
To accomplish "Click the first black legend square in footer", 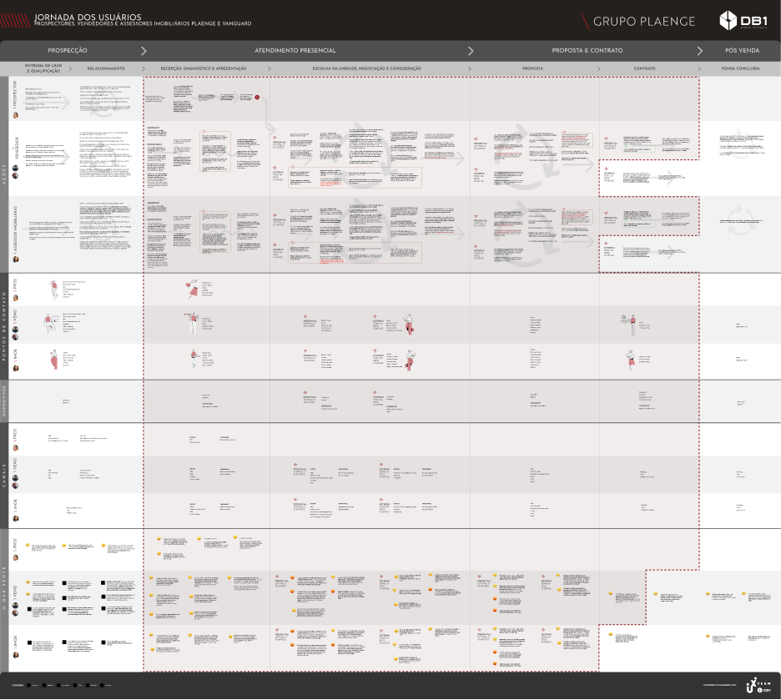I will [x=29, y=685].
